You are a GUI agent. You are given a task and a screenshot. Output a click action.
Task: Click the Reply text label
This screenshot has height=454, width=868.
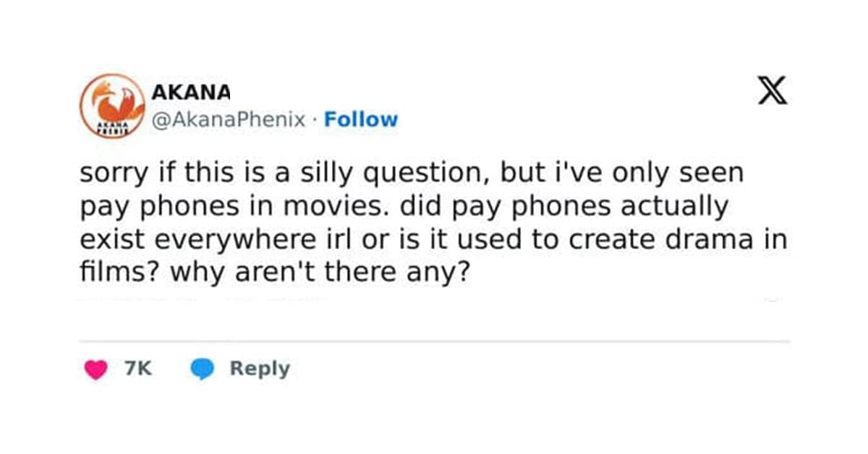pyautogui.click(x=260, y=369)
